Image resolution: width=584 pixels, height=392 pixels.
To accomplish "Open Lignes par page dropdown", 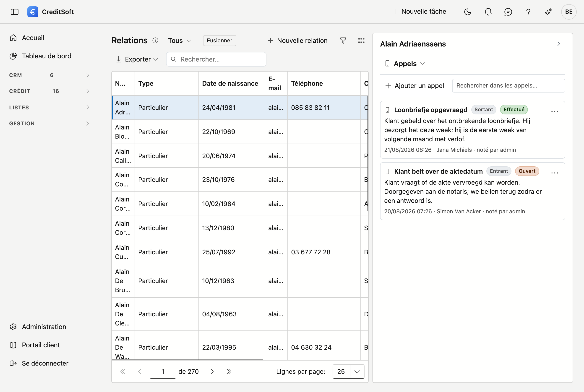I will (x=348, y=371).
